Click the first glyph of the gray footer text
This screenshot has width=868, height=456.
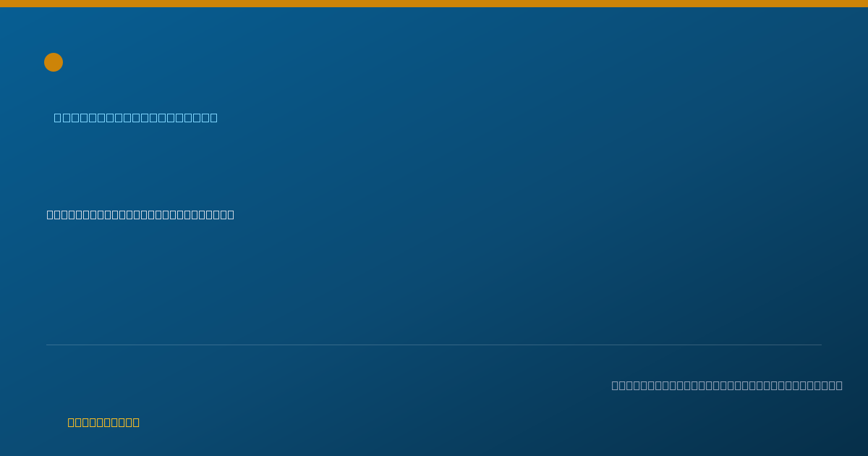tap(615, 385)
